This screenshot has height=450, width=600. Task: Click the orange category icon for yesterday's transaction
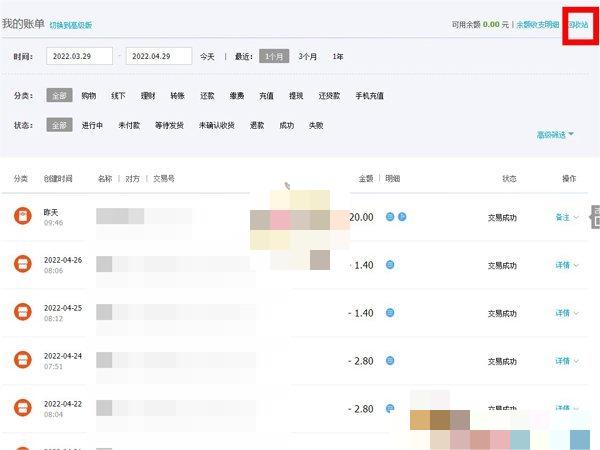click(22, 216)
